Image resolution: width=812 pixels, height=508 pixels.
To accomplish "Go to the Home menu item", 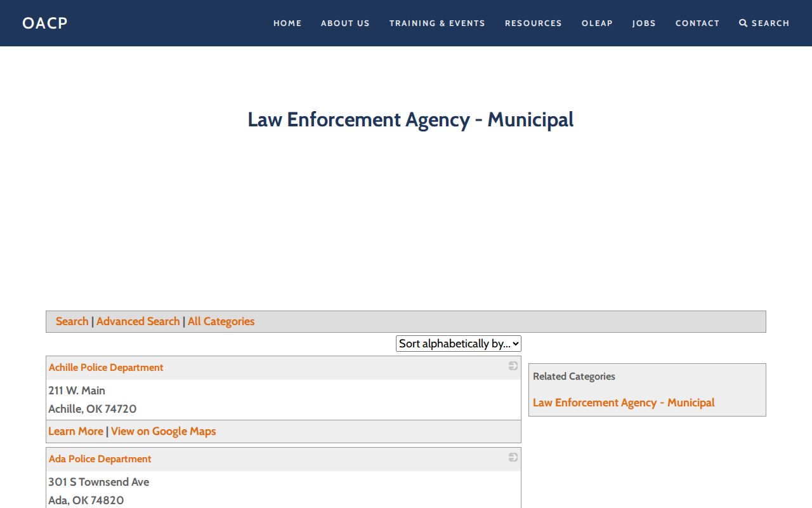I will point(287,23).
